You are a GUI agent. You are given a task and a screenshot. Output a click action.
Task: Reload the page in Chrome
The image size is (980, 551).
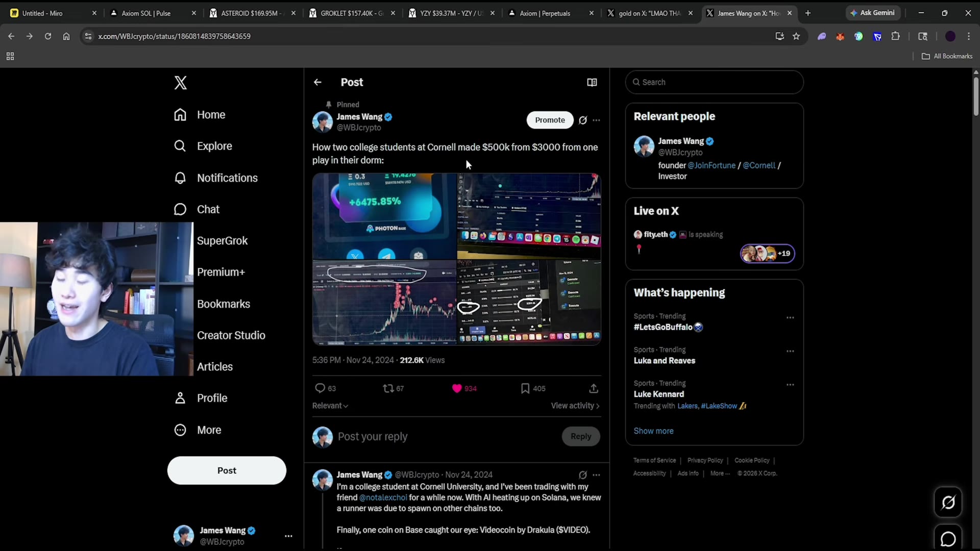coord(48,36)
